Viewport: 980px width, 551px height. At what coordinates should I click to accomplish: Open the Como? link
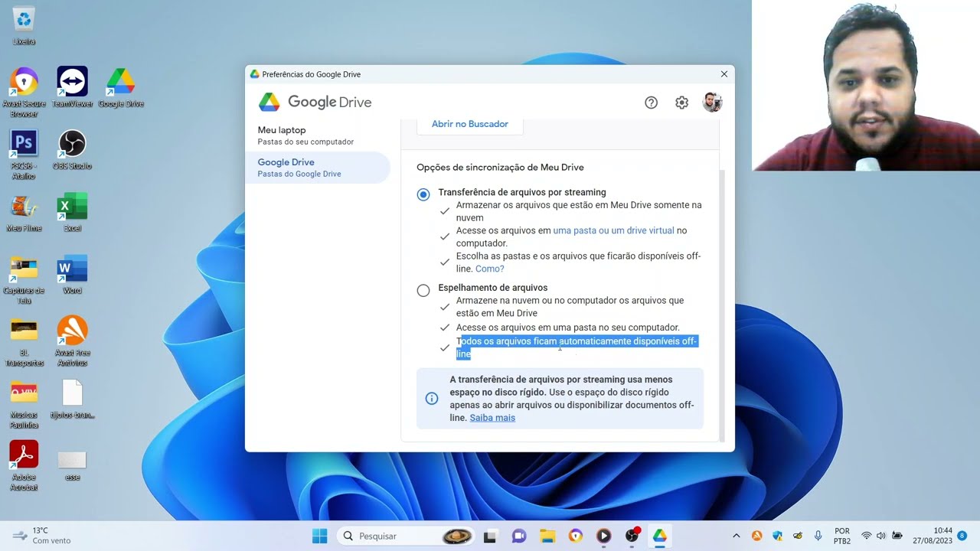click(490, 269)
